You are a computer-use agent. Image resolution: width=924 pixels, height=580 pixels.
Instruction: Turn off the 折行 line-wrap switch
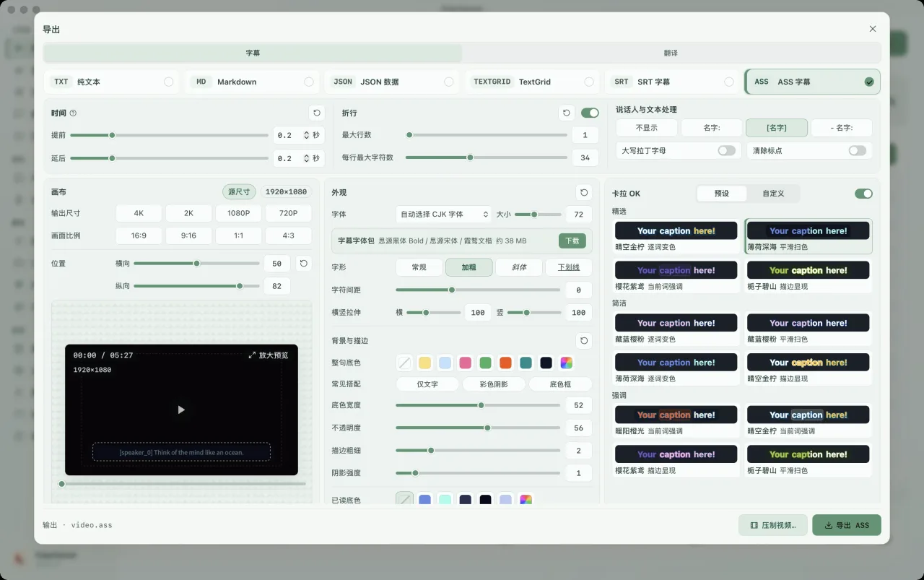(x=590, y=113)
